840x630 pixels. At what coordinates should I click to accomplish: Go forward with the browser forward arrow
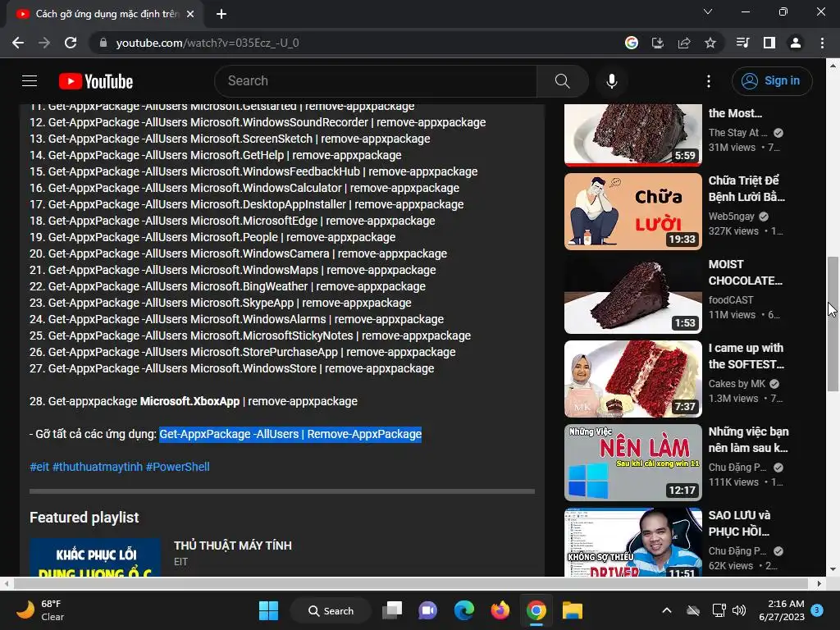[44, 43]
